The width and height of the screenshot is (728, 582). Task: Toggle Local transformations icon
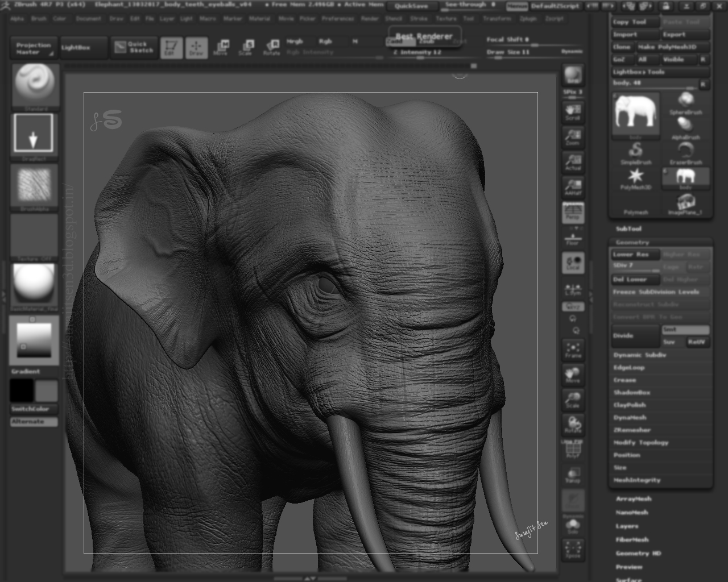tap(573, 263)
